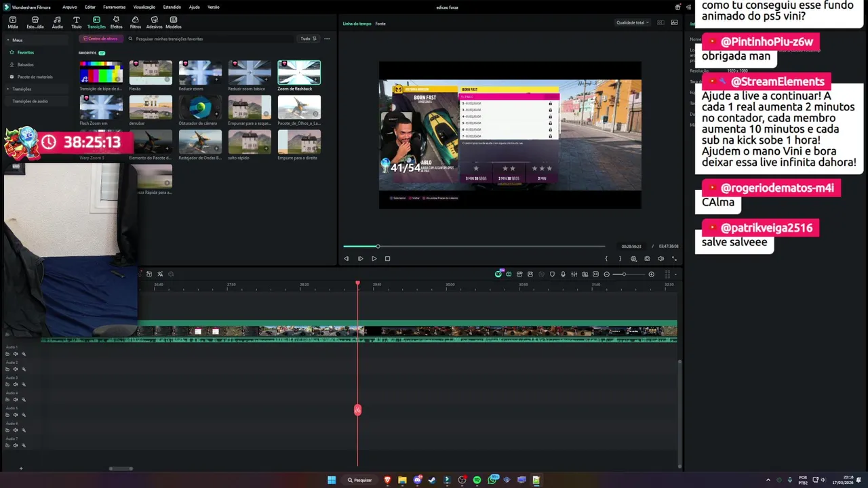The height and width of the screenshot is (488, 868).
Task: Open the Áudio library panel
Action: pyautogui.click(x=57, y=22)
